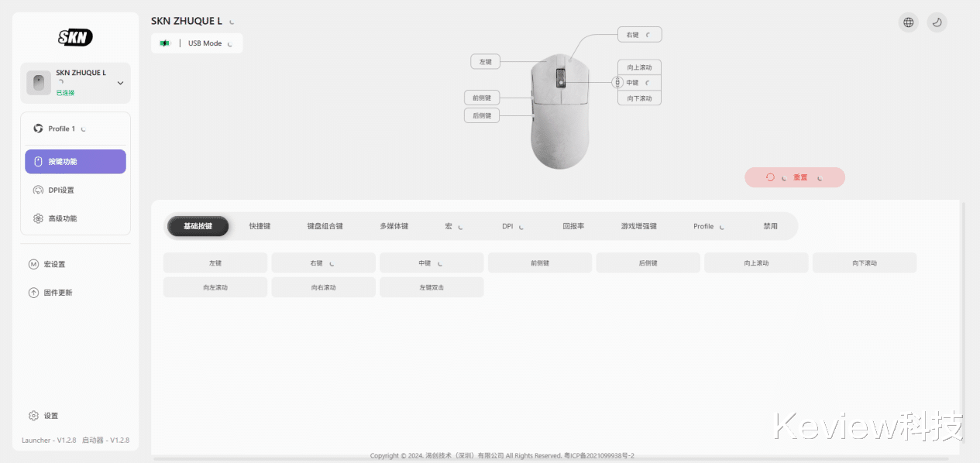980x463 pixels.
Task: Click the SKN logo
Action: pyautogui.click(x=75, y=37)
